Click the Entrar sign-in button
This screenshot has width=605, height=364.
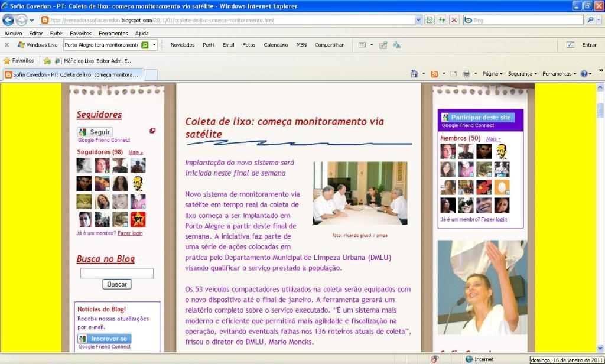pos(589,45)
